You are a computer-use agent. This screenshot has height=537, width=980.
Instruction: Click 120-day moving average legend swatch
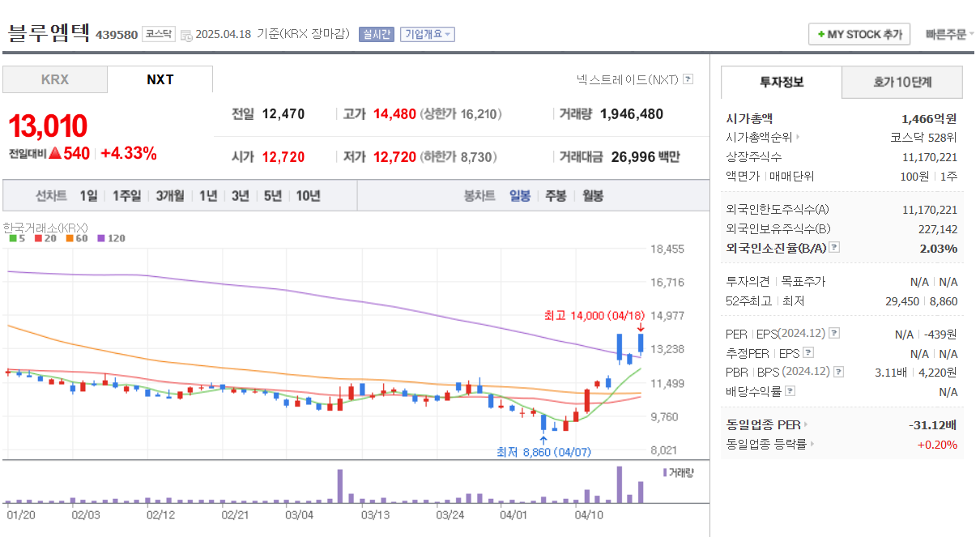(x=100, y=239)
